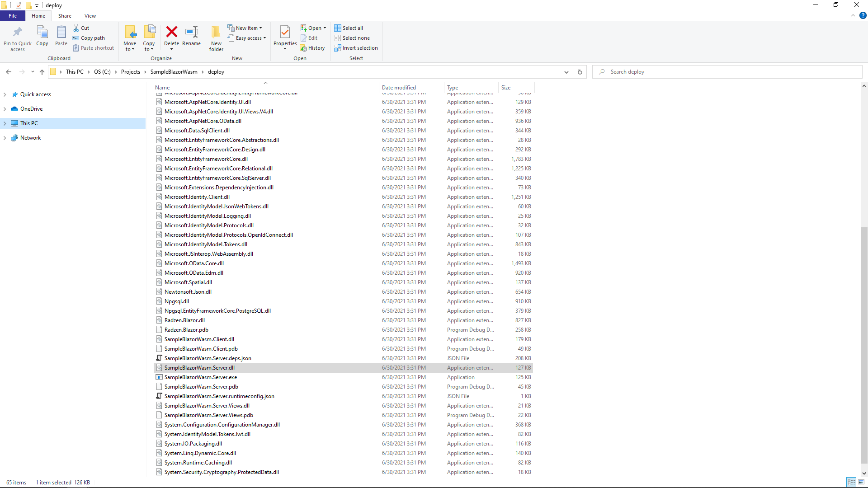Image resolution: width=868 pixels, height=488 pixels.
Task: Click the Paste icon in ribbon
Action: pyautogui.click(x=61, y=36)
